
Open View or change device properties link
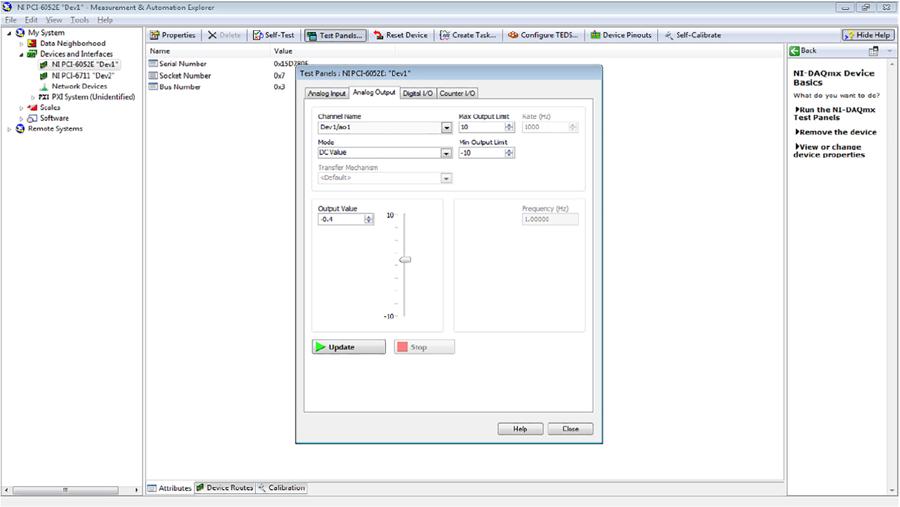[x=829, y=150]
